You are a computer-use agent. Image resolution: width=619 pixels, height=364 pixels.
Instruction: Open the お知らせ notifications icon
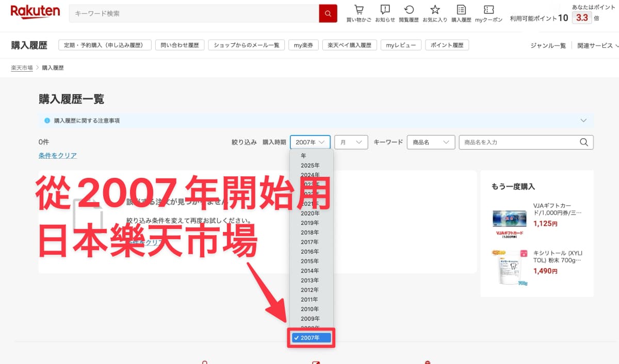pos(385,13)
